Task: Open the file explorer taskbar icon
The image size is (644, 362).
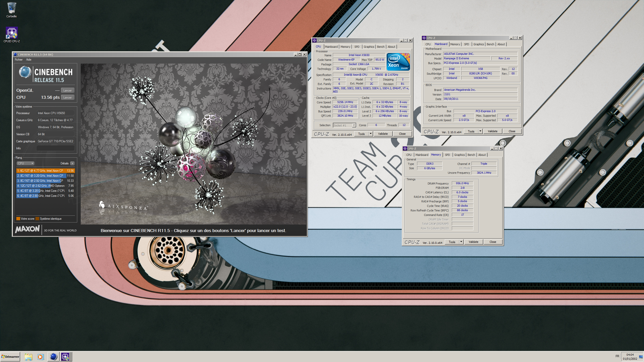Action: [x=28, y=357]
